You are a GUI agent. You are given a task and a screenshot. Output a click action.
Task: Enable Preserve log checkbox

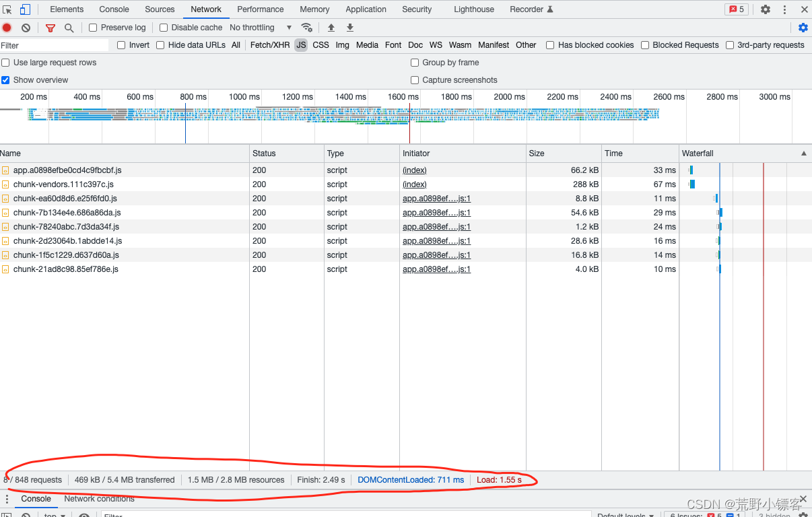click(93, 28)
